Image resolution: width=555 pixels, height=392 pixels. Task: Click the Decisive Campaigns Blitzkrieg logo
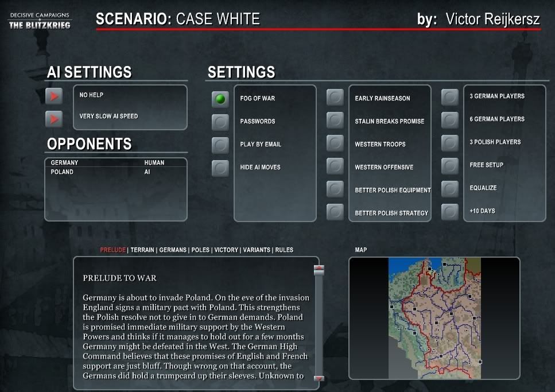40,21
